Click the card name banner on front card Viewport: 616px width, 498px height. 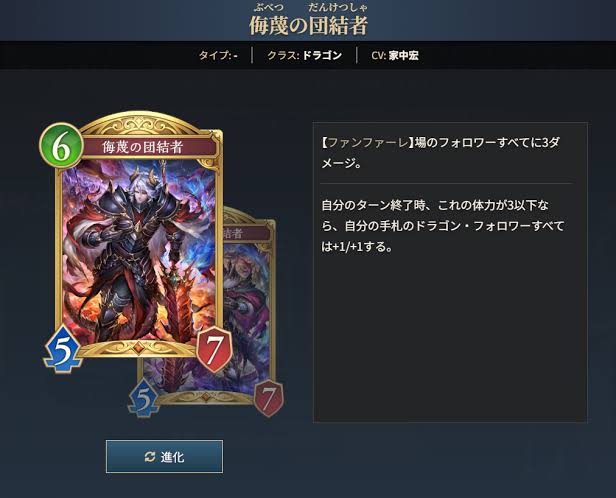(x=143, y=147)
